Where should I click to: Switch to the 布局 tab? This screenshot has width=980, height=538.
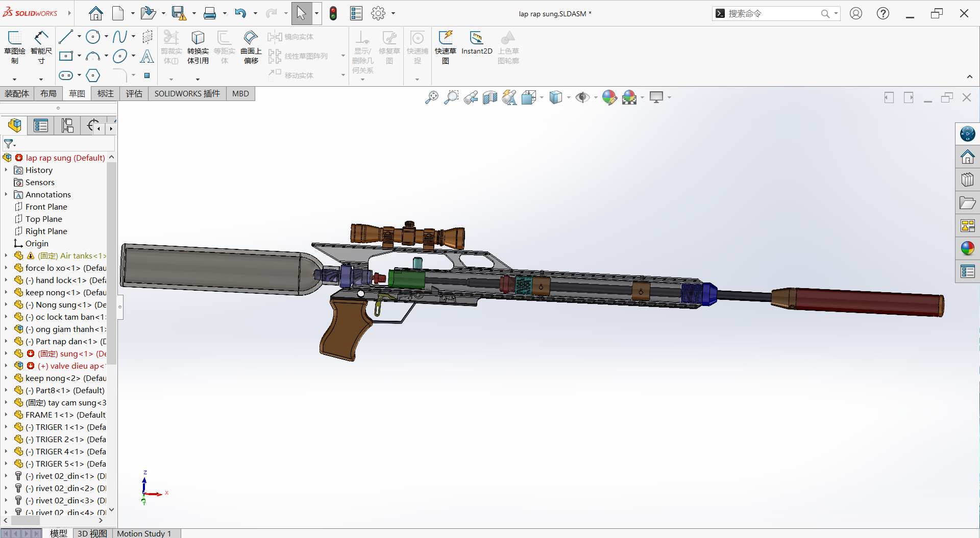[x=48, y=93]
